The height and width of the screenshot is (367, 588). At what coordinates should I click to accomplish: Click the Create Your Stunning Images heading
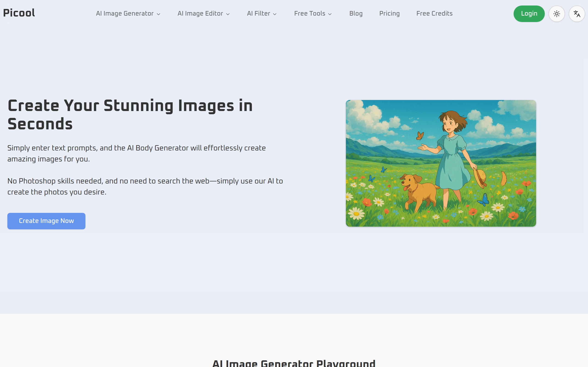[130, 114]
